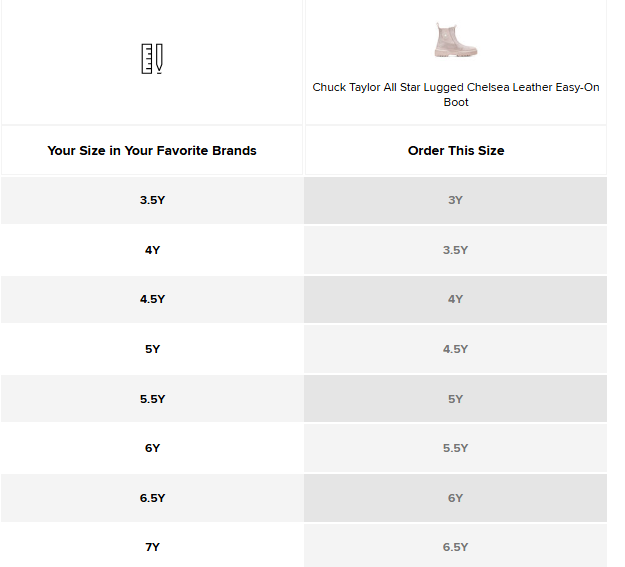Choose order size 5Y cell
The image size is (625, 567).
(x=456, y=399)
